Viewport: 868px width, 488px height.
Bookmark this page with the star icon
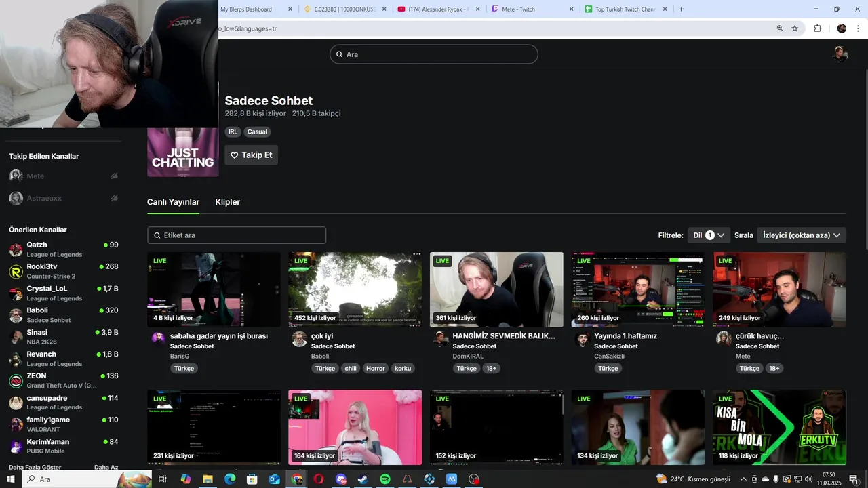tap(795, 28)
